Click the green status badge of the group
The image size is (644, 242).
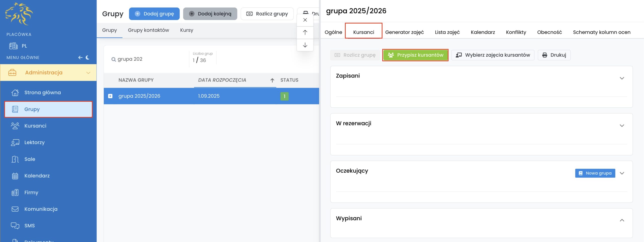click(x=284, y=96)
